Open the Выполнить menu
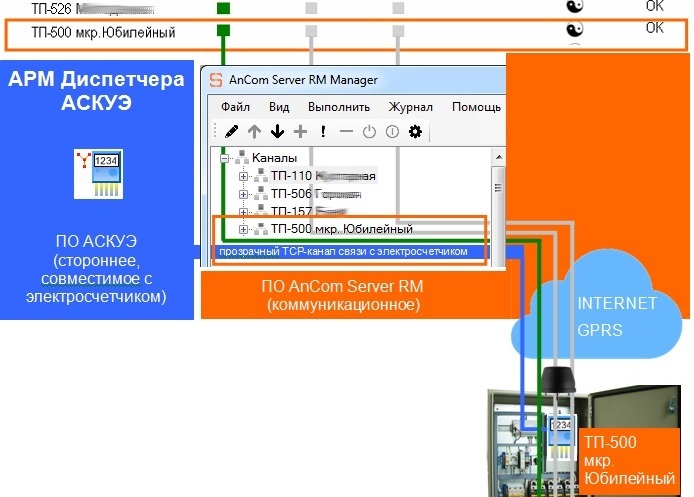 [339, 107]
